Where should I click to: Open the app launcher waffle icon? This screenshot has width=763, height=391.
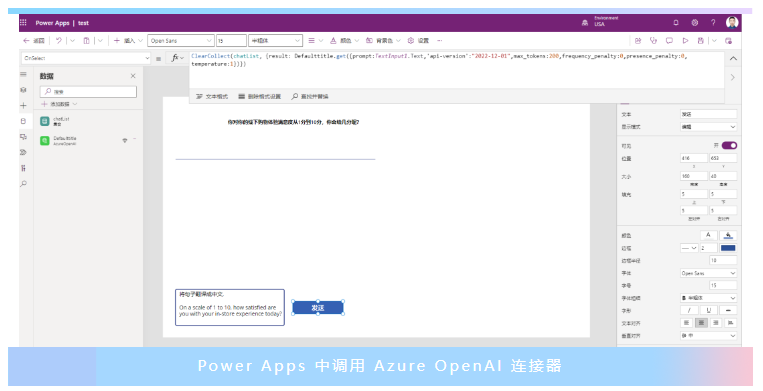23,23
